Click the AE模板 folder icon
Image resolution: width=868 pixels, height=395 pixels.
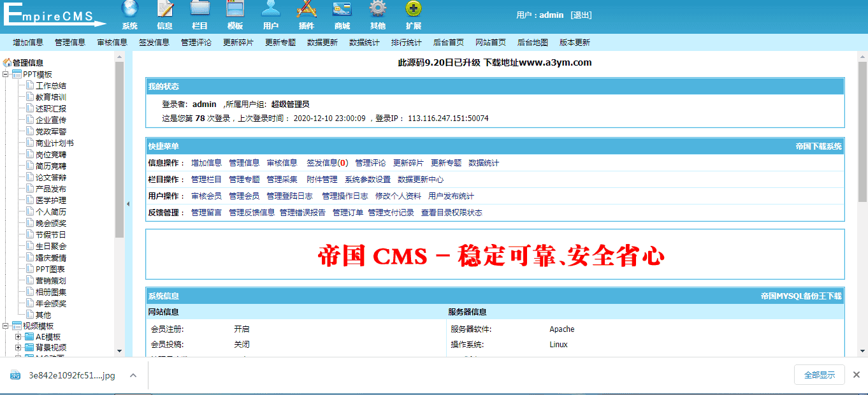29,337
